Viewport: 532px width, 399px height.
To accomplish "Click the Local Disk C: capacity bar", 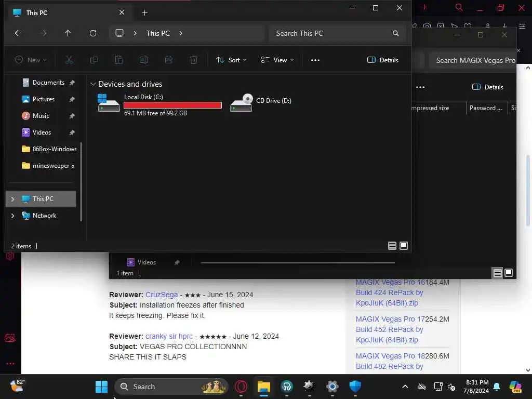I will coord(172,105).
